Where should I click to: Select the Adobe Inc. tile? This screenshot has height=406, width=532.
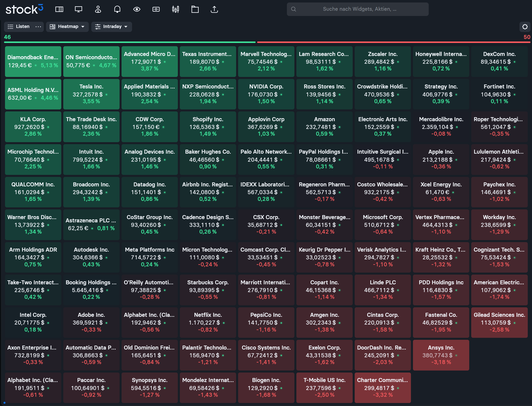(91, 323)
